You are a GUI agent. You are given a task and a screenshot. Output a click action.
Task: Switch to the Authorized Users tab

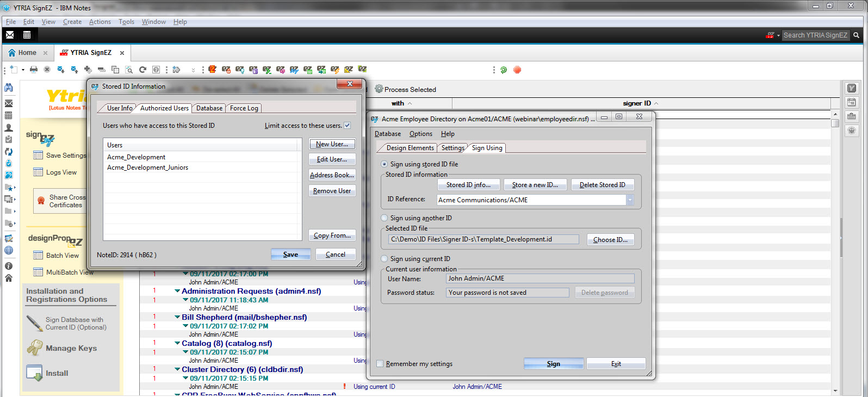pos(164,108)
